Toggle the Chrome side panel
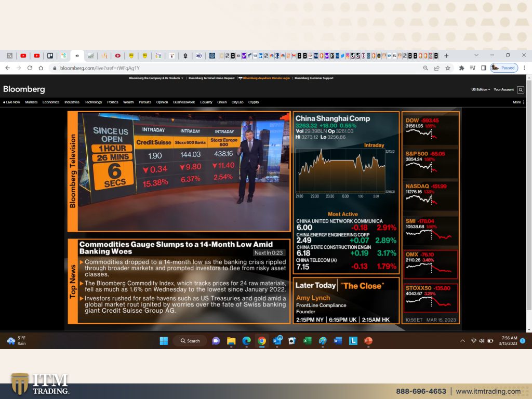 coord(484,68)
